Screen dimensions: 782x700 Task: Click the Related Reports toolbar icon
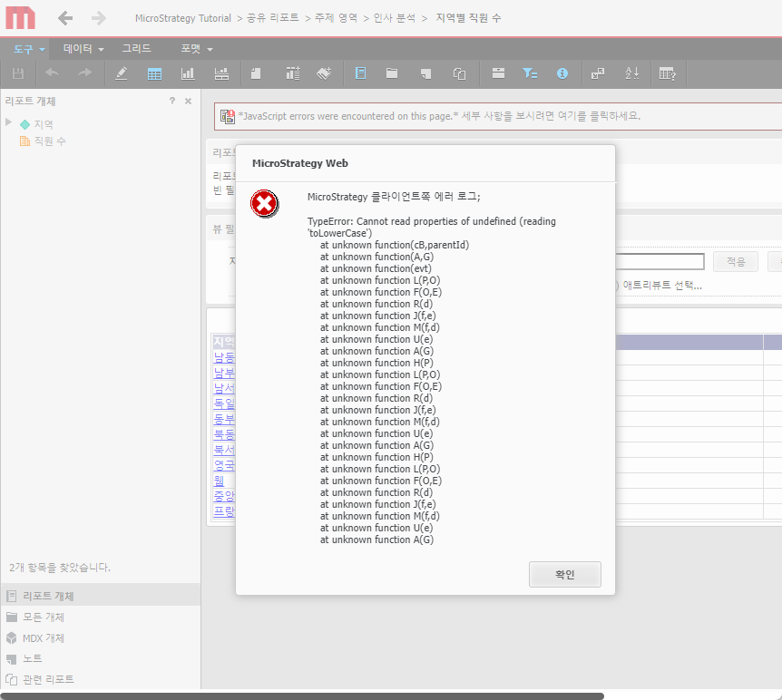pyautogui.click(x=459, y=73)
